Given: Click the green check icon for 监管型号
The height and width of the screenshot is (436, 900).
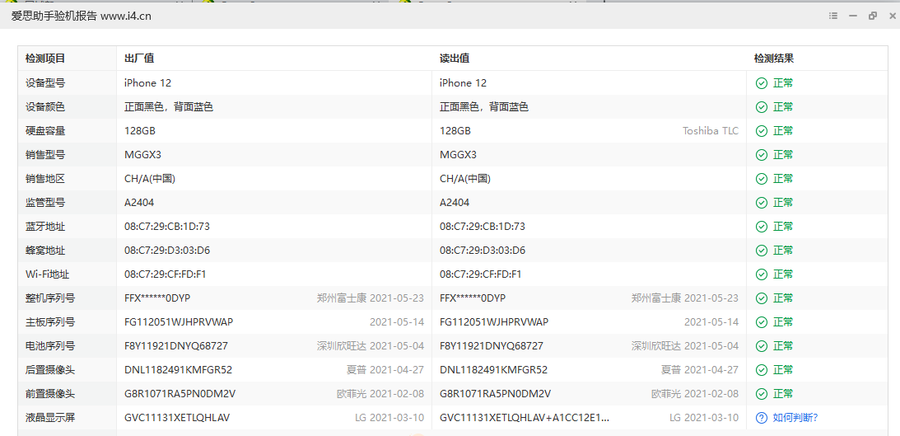Looking at the screenshot, I should pos(761,203).
